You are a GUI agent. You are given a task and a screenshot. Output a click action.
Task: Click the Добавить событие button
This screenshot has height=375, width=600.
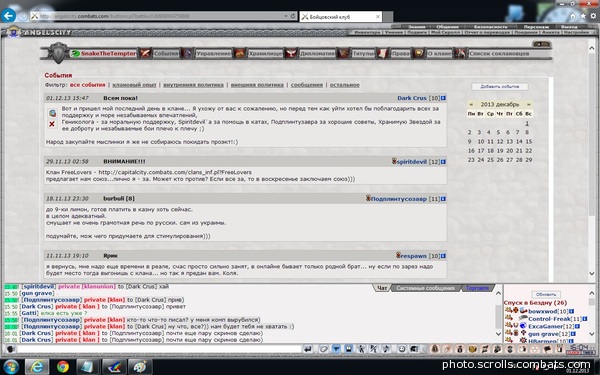tap(499, 87)
